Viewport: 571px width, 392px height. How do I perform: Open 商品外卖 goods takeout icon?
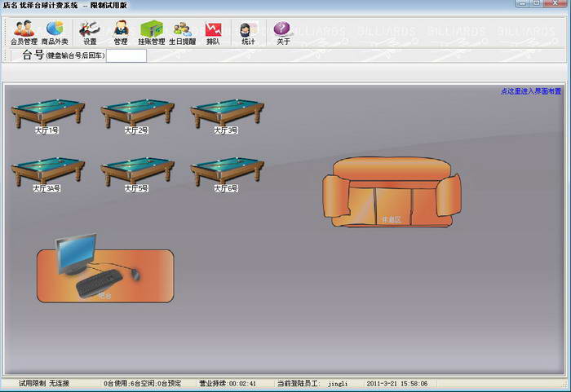(x=55, y=33)
